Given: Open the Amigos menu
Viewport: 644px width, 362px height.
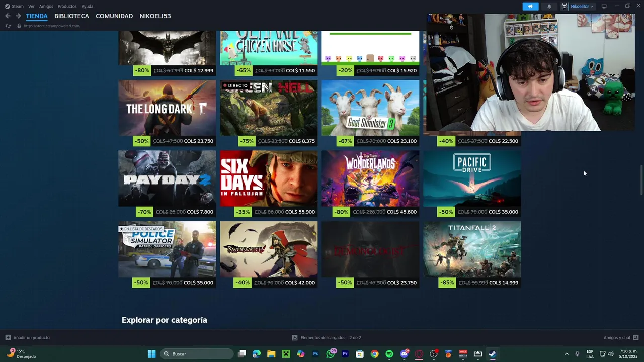Looking at the screenshot, I should 46,6.
